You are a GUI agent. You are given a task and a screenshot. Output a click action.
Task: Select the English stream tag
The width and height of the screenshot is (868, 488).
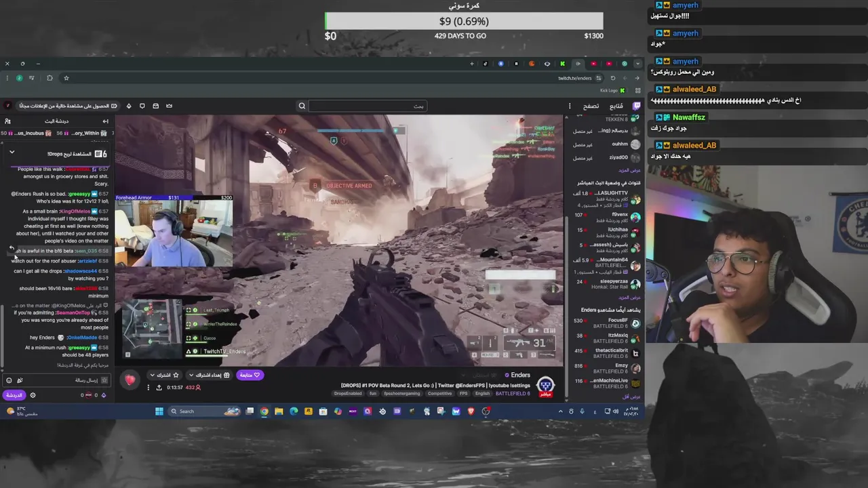pos(482,393)
